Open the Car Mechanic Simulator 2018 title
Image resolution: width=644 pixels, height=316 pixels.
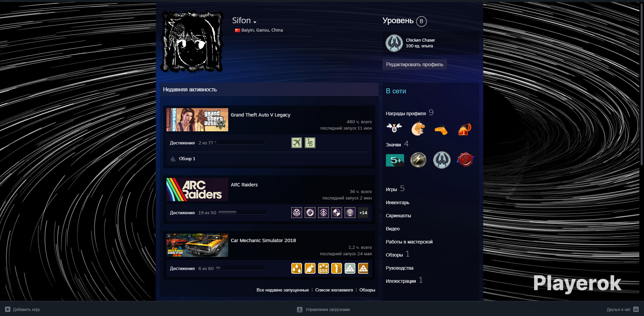tap(263, 240)
